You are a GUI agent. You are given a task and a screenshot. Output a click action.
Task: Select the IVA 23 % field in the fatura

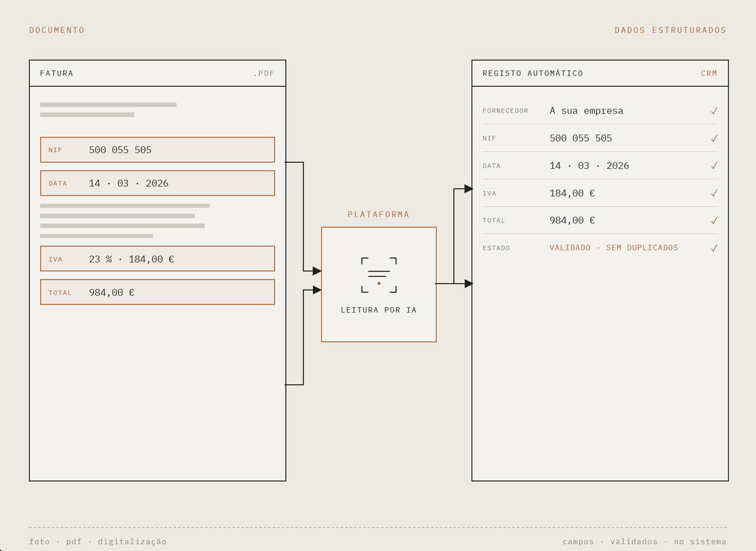coord(157,259)
